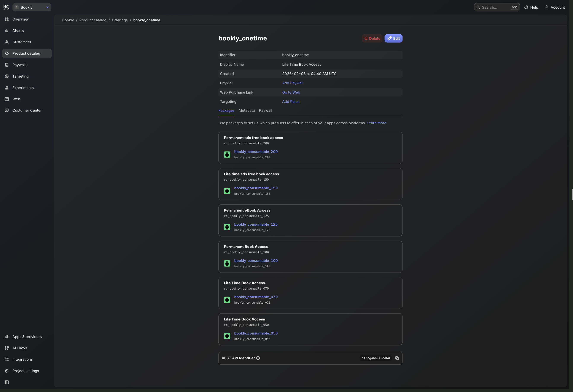Open the Overview sidebar item
Screen dimensions: 573x392
27,19
